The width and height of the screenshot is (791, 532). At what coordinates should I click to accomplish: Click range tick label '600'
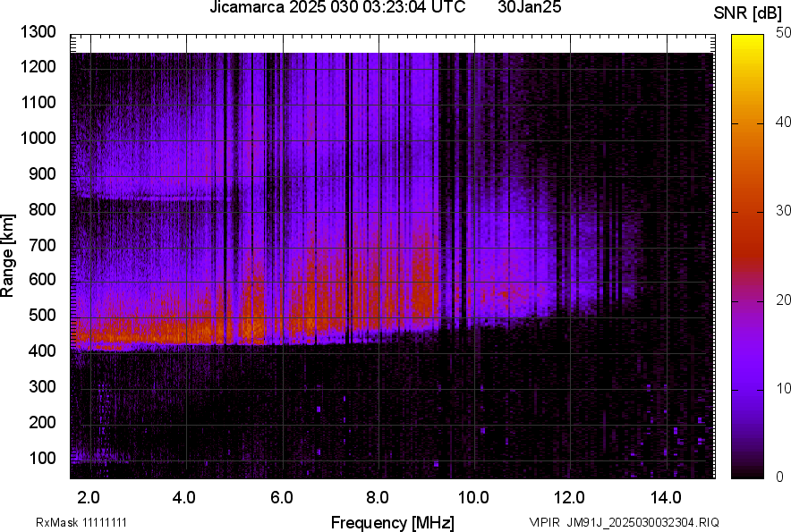(42, 279)
